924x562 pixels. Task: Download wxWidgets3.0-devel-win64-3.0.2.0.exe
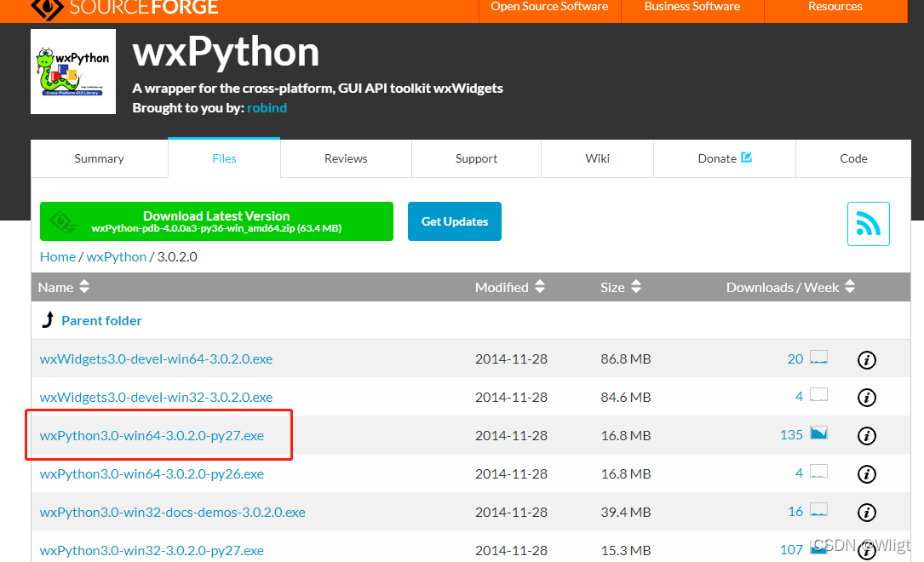(x=156, y=358)
